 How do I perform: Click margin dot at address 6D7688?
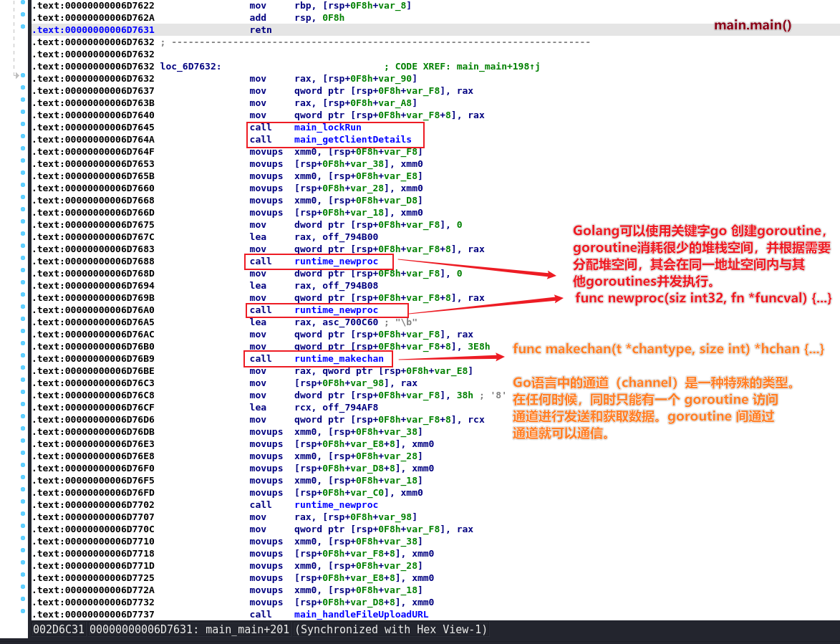[x=24, y=261]
